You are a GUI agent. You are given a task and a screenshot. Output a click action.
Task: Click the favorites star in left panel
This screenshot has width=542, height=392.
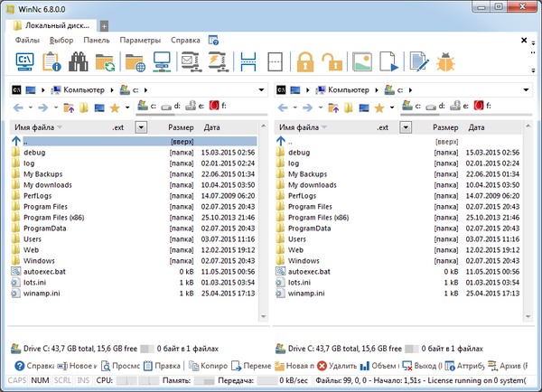coord(114,107)
